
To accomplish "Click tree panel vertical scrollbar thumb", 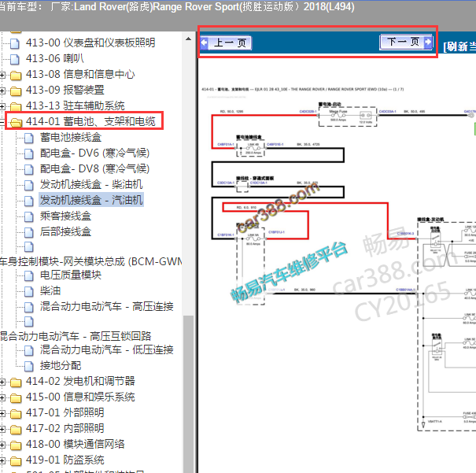I will click(x=188, y=394).
